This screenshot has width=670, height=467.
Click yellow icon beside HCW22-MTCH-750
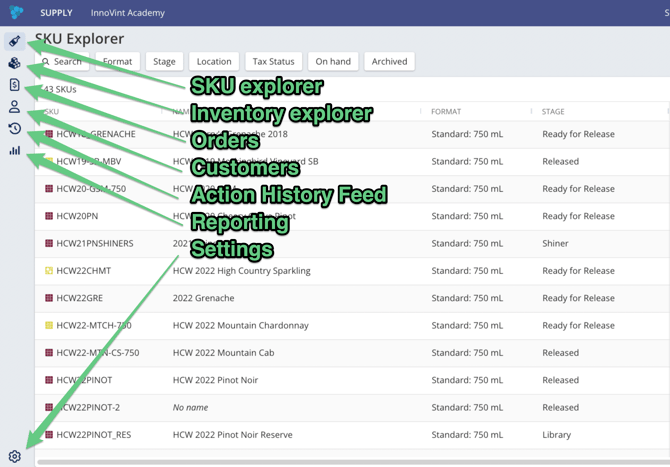(x=49, y=325)
